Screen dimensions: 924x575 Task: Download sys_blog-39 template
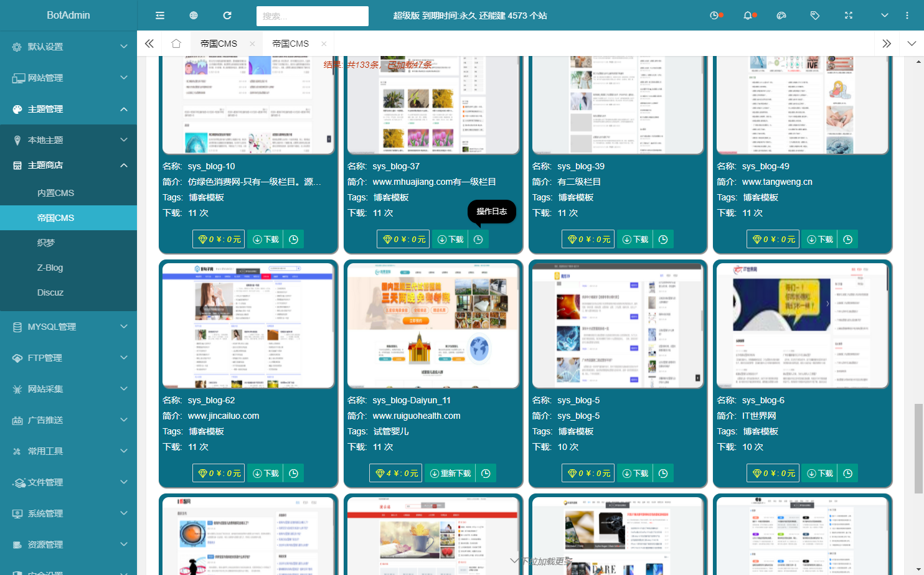[636, 239]
